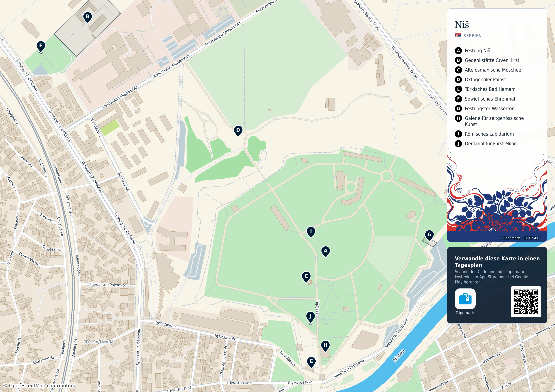This screenshot has height=392, width=555.
Task: Open the OpenStreetMap contributors attribution
Action: [x=39, y=385]
